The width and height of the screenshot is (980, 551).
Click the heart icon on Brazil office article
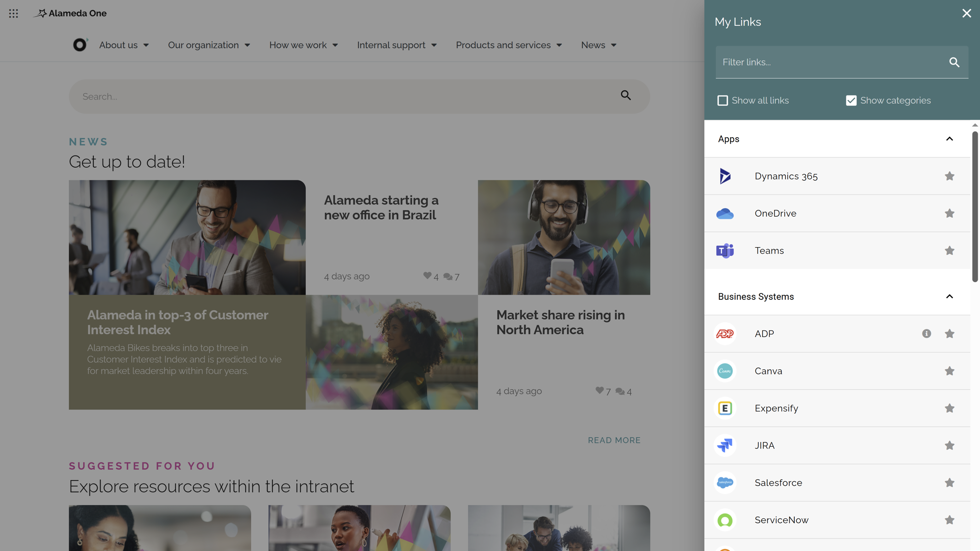(x=427, y=275)
